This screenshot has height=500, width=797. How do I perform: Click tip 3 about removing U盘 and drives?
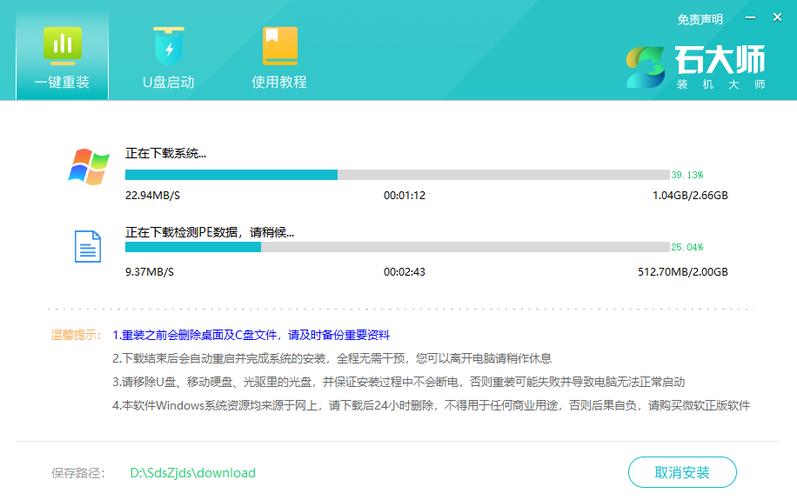[398, 382]
